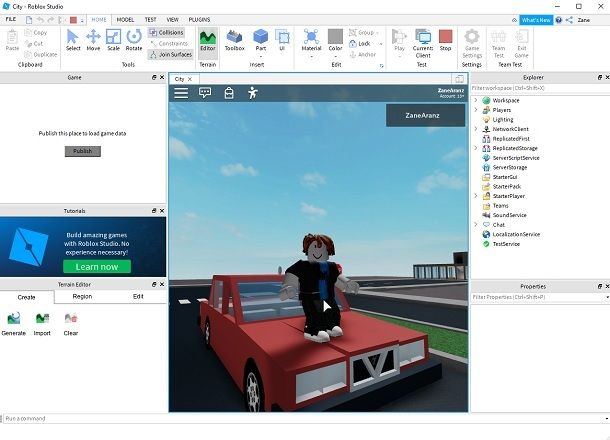Activate the Move tool

coord(93,40)
